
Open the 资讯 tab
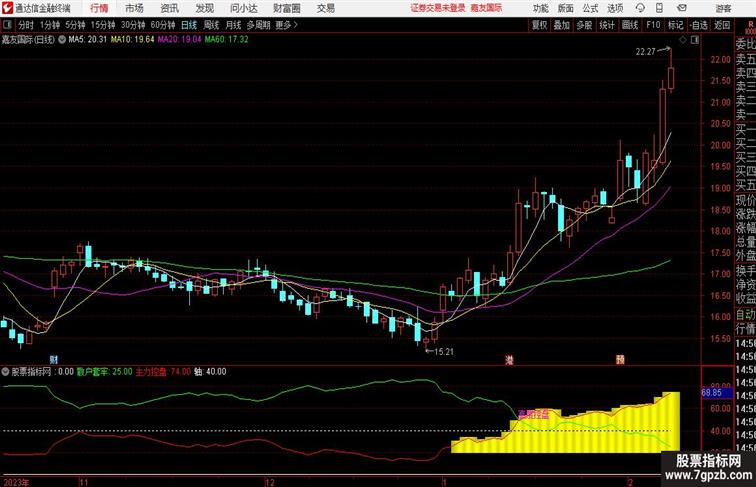point(169,8)
